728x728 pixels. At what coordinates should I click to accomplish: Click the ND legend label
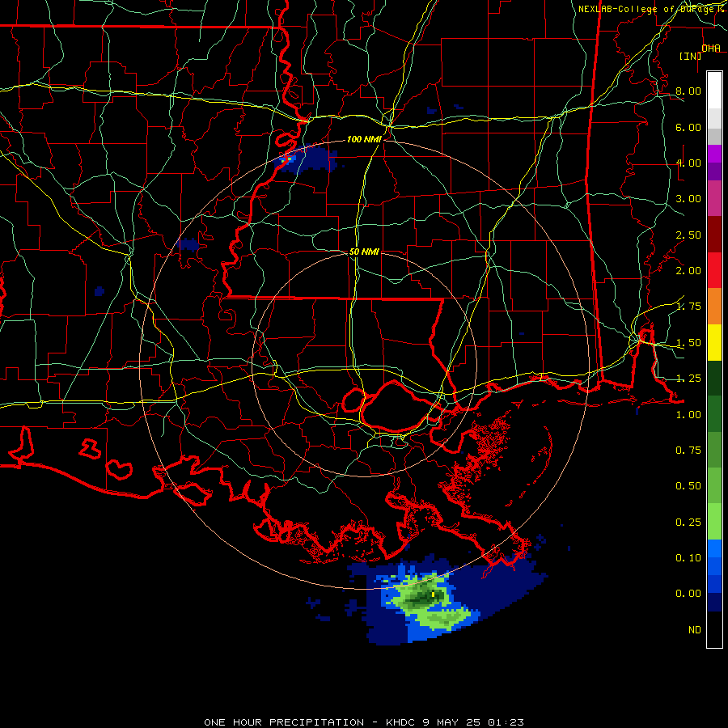[695, 630]
